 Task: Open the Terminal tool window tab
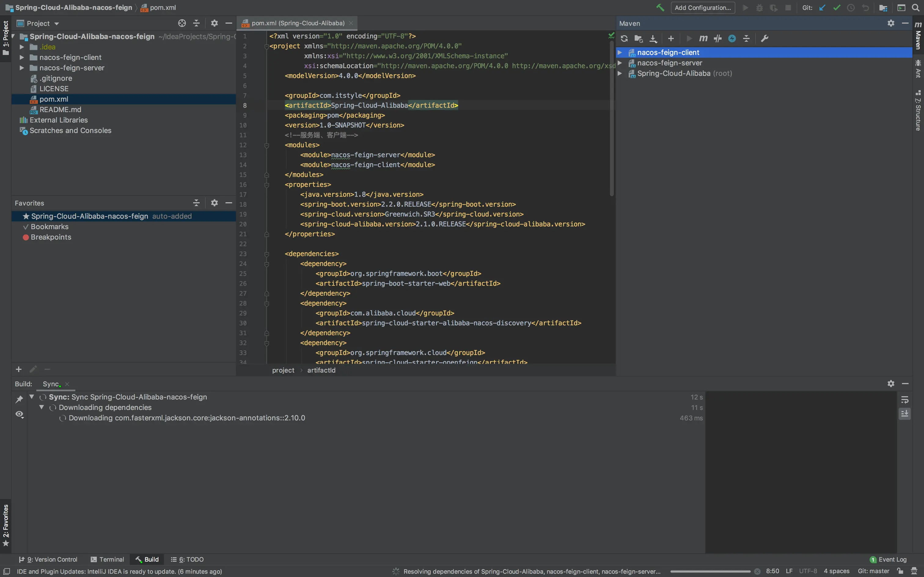click(x=107, y=559)
